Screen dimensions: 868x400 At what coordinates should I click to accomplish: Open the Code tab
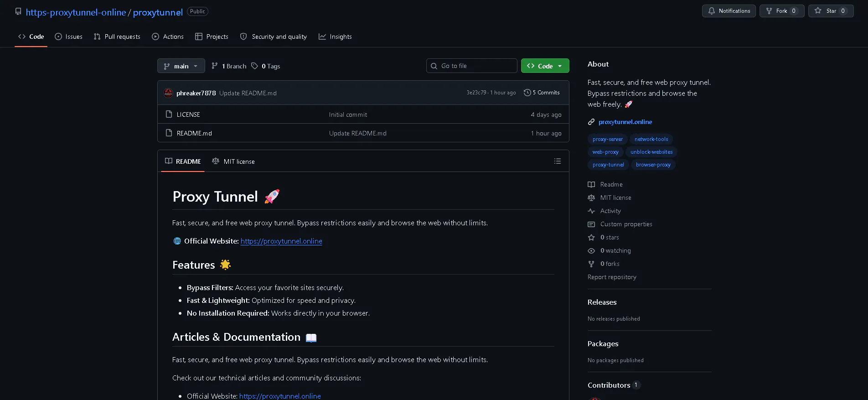[31, 36]
